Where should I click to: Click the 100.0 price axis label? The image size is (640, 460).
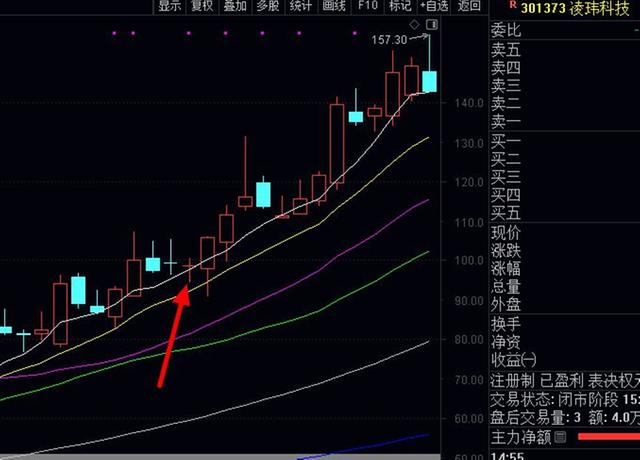pyautogui.click(x=469, y=260)
